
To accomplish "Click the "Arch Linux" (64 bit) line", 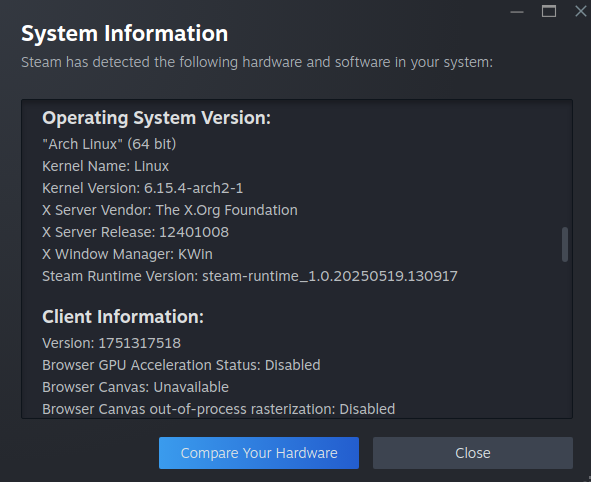I will click(109, 144).
